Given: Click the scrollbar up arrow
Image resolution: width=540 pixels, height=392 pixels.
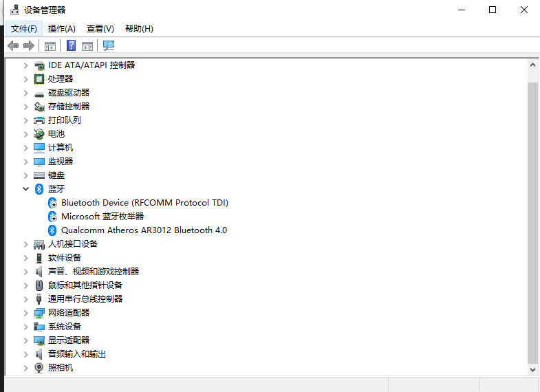Looking at the screenshot, I should pyautogui.click(x=532, y=65).
